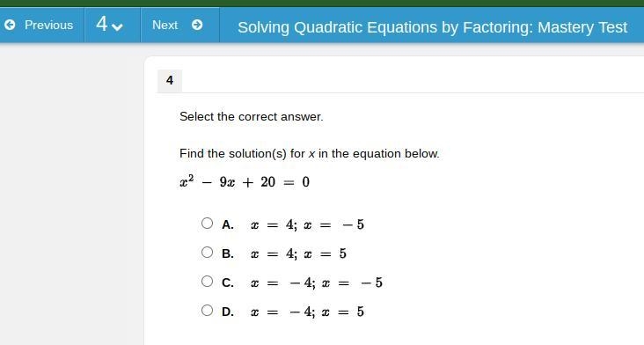The width and height of the screenshot is (644, 345).
Task: Click the label letter B.
Action: 228,253
